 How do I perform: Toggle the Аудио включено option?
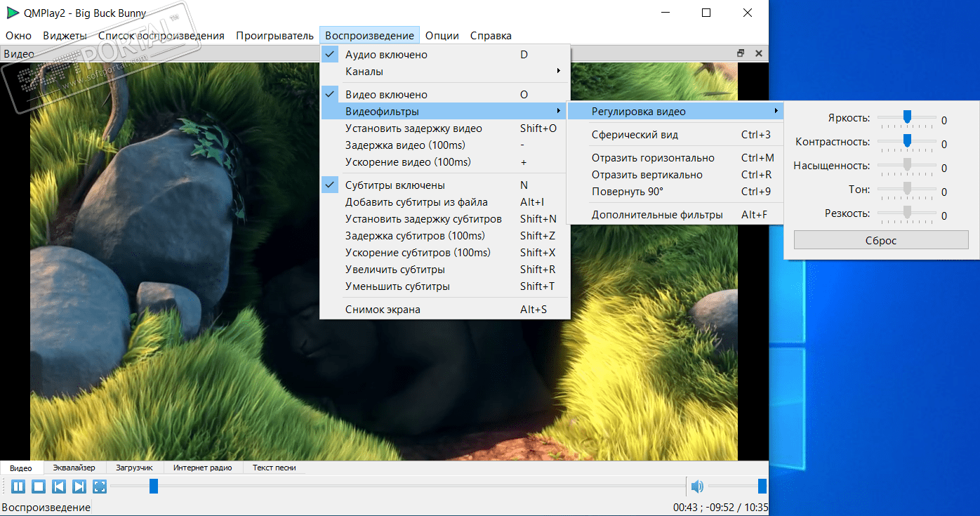445,55
